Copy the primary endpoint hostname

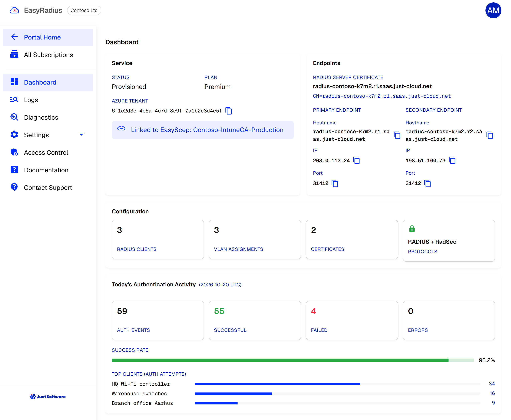click(397, 135)
